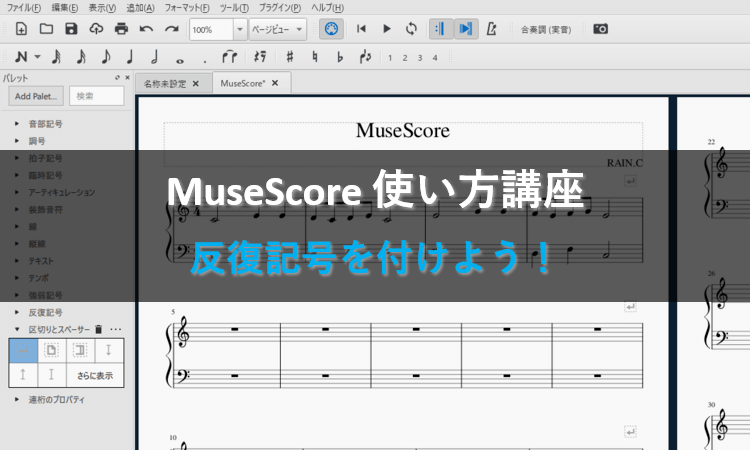Screen dimensions: 750x450
Task: Click さらに表示 in palette
Action: pyautogui.click(x=95, y=376)
